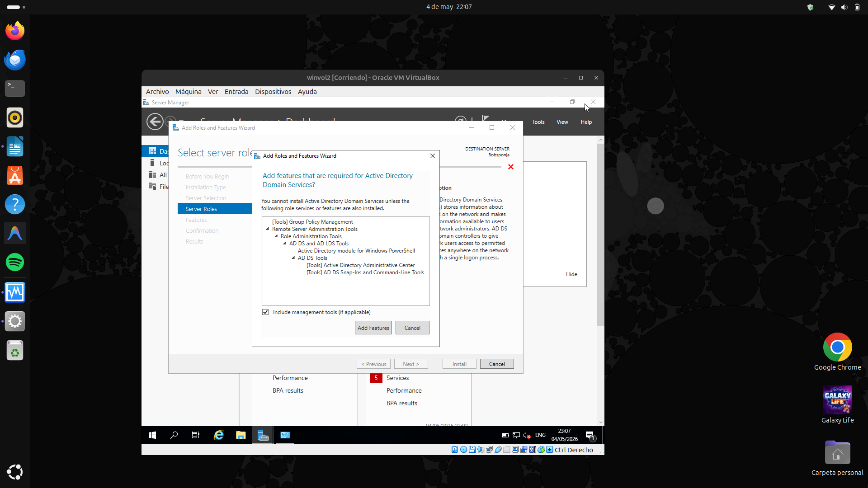Cancel the required features dialog
Screen dimensions: 868x488
pyautogui.click(x=412, y=328)
